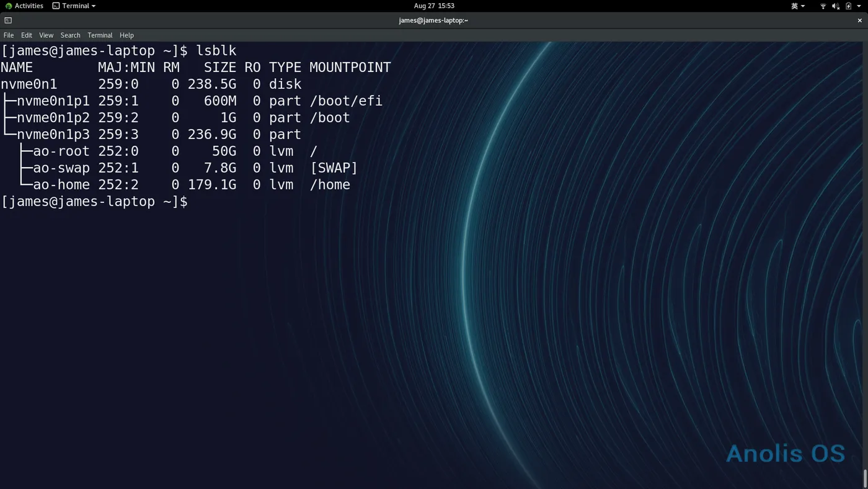
Task: Click the lsblk command text
Action: pos(216,50)
